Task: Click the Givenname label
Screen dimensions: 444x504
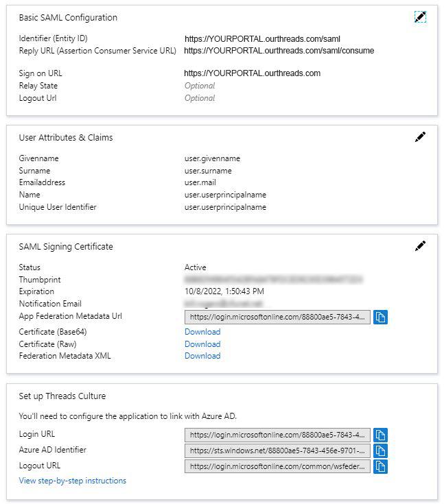Action: click(x=38, y=158)
